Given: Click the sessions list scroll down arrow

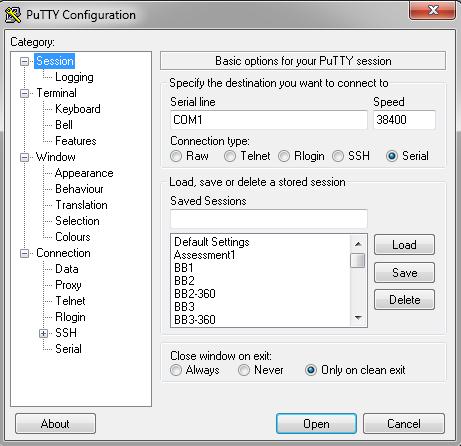Looking at the screenshot, I should (x=358, y=318).
